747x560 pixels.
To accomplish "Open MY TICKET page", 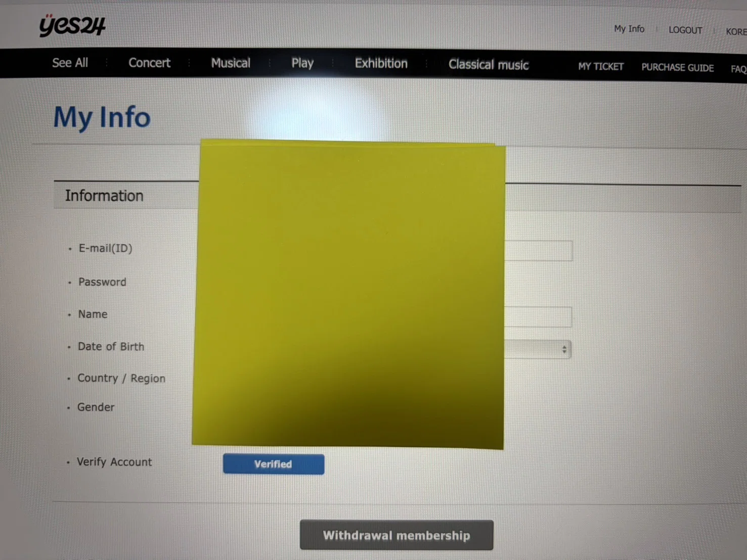I will point(601,67).
